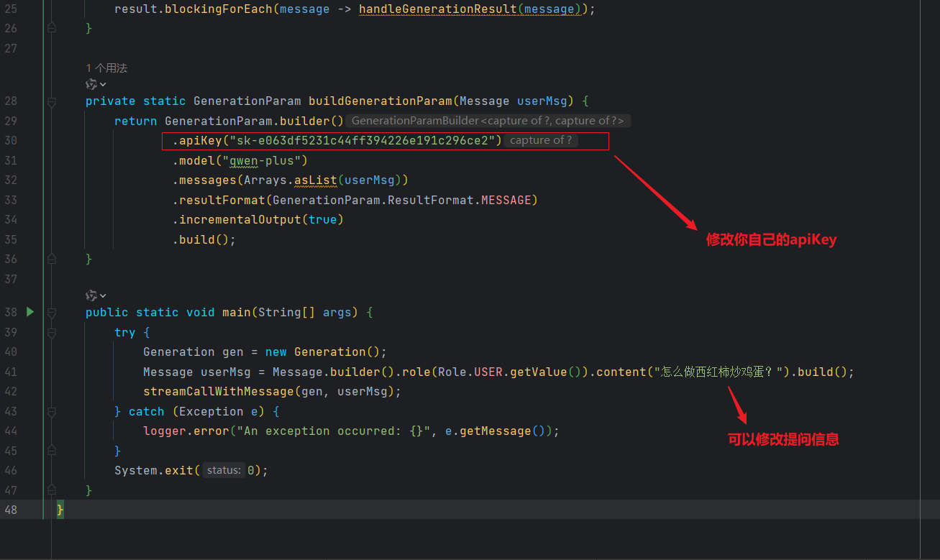Click the 'capture of ?' hint after apiKey

541,140
